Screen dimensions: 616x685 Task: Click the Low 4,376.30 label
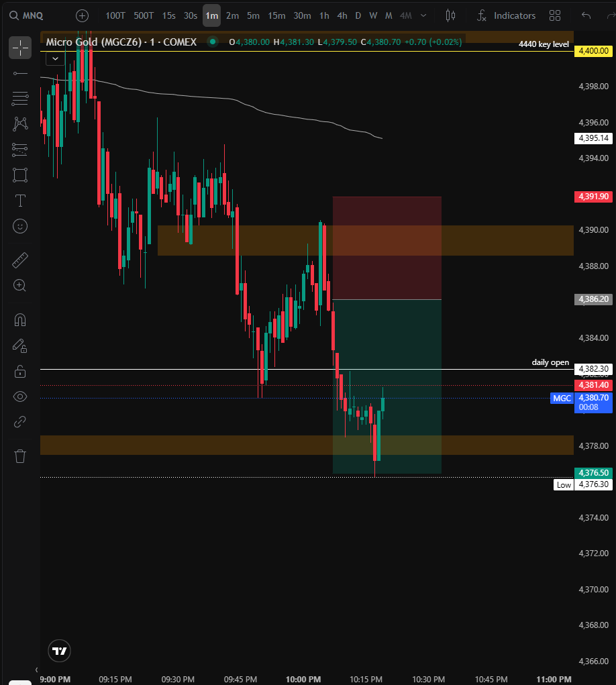(x=583, y=484)
